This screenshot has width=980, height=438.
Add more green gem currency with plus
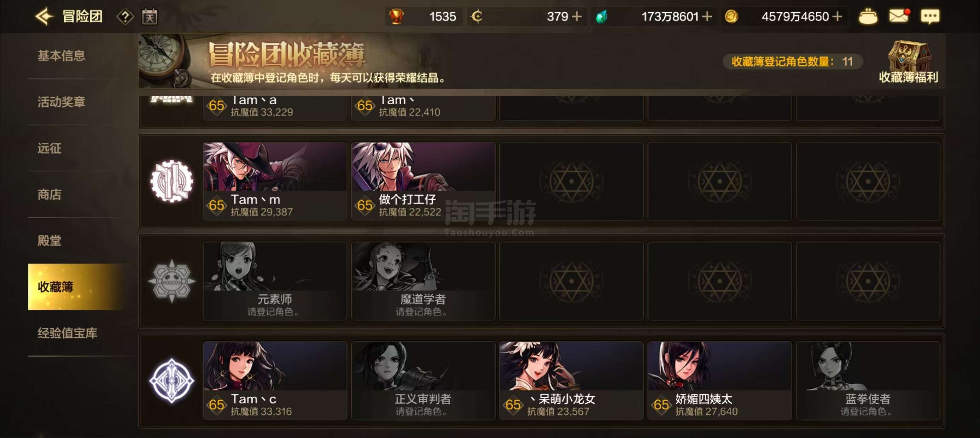tap(706, 16)
